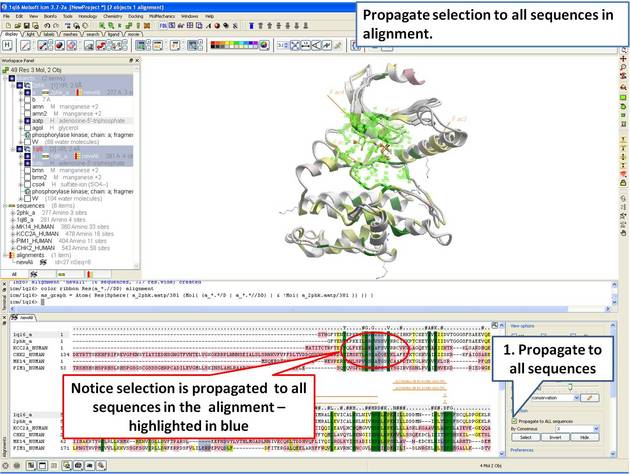Expand the MK14_HUMAN sequence entry

click(13, 227)
